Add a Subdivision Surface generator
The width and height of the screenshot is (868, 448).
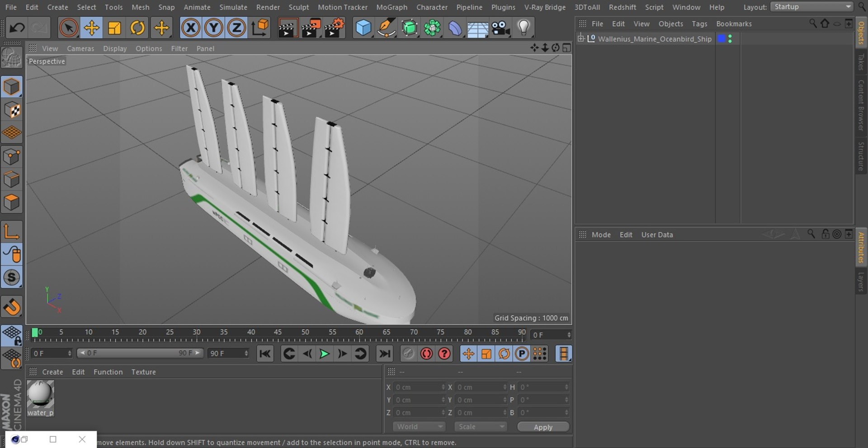click(409, 28)
